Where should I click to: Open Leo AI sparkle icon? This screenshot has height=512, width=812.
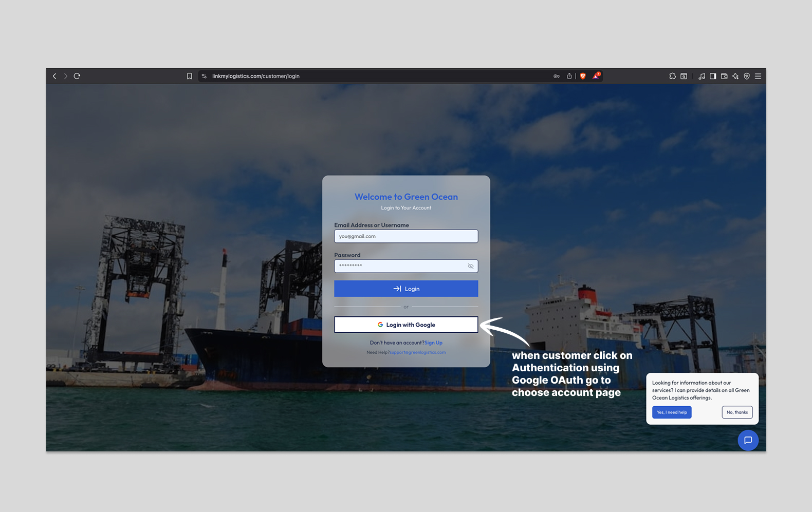pos(735,76)
